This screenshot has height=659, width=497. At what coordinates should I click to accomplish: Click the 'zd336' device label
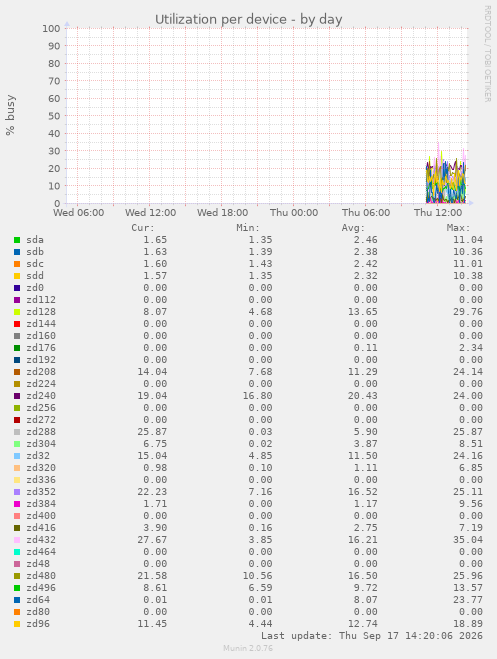point(41,480)
